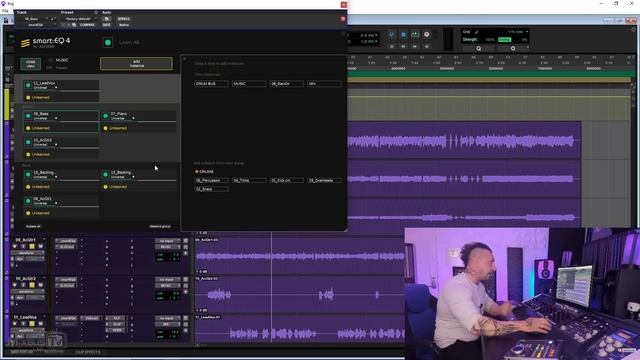Open profile dropdown for 10_AcGtr2
The width and height of the screenshot is (640, 360).
[56, 145]
